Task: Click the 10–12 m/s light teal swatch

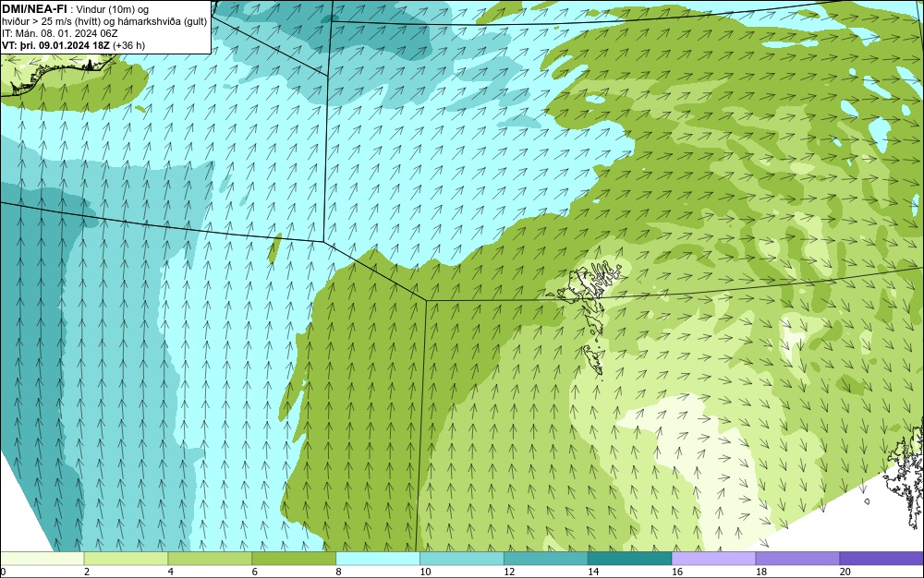Action: pos(462,558)
